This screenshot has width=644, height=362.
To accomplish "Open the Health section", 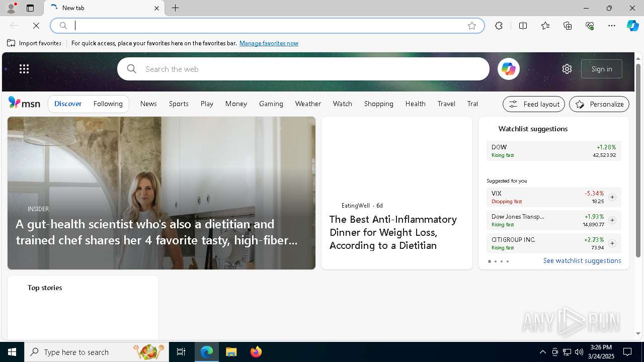I will click(x=416, y=104).
